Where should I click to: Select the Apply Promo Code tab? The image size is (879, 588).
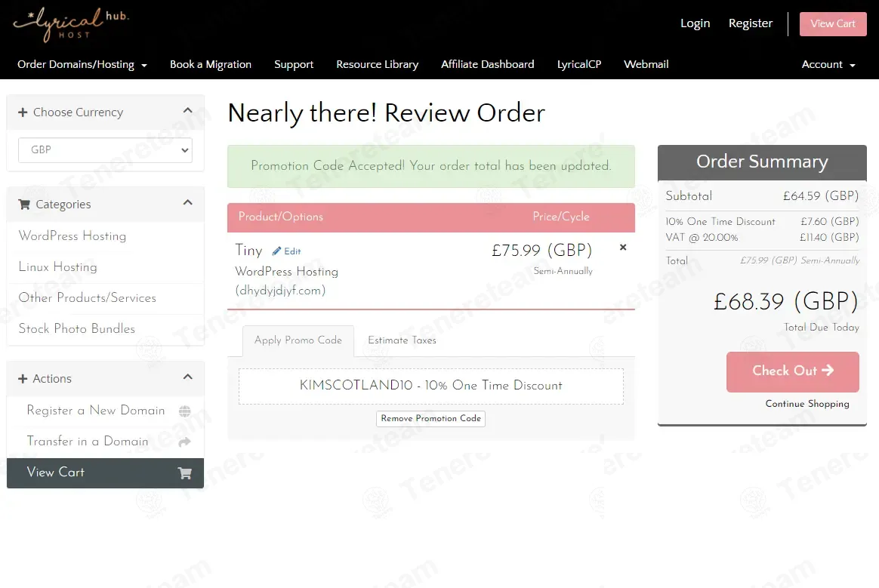pyautogui.click(x=298, y=341)
